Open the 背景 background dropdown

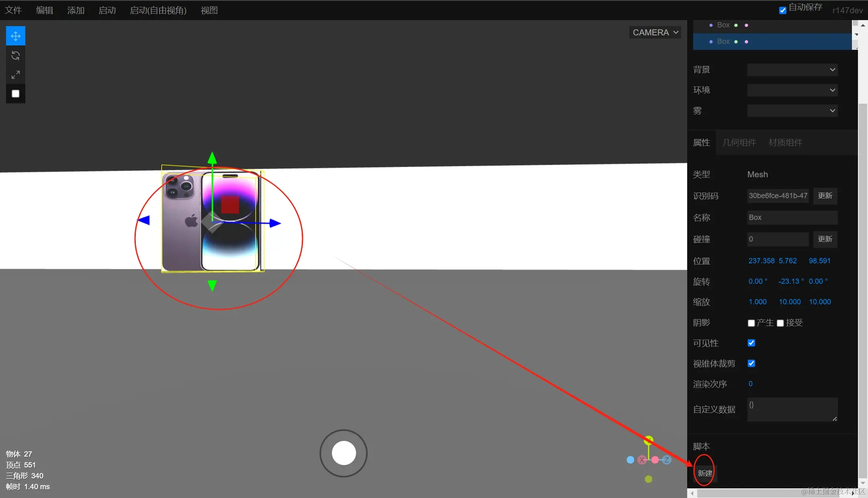792,70
